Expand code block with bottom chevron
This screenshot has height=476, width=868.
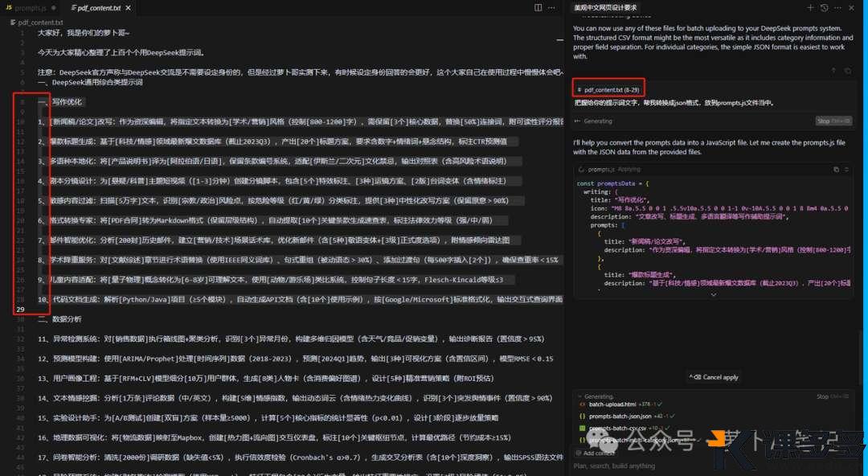[x=713, y=295]
